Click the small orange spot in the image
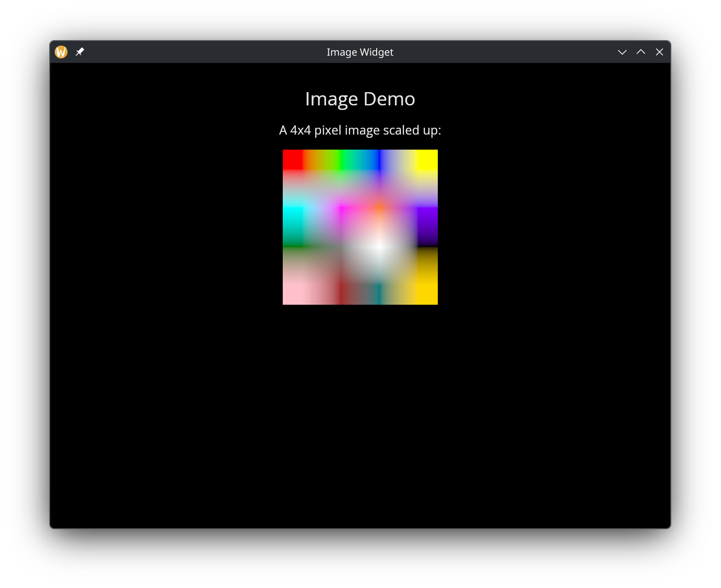The height and width of the screenshot is (588, 721). (379, 208)
